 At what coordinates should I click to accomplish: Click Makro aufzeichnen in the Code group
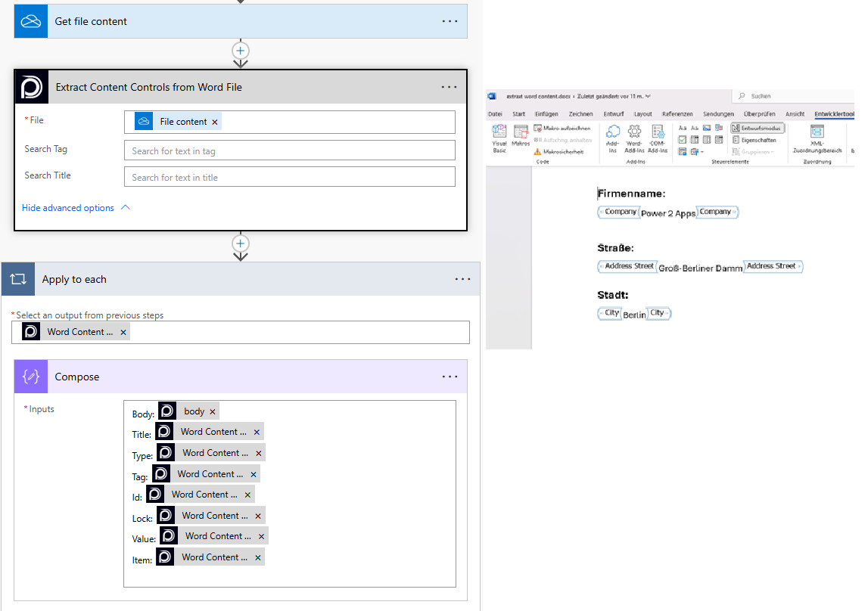coord(562,129)
